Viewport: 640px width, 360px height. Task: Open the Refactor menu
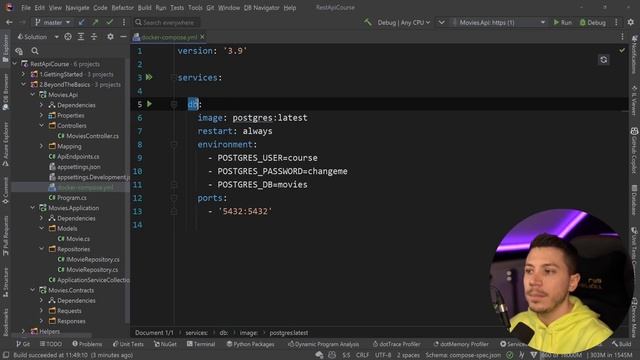(x=122, y=8)
